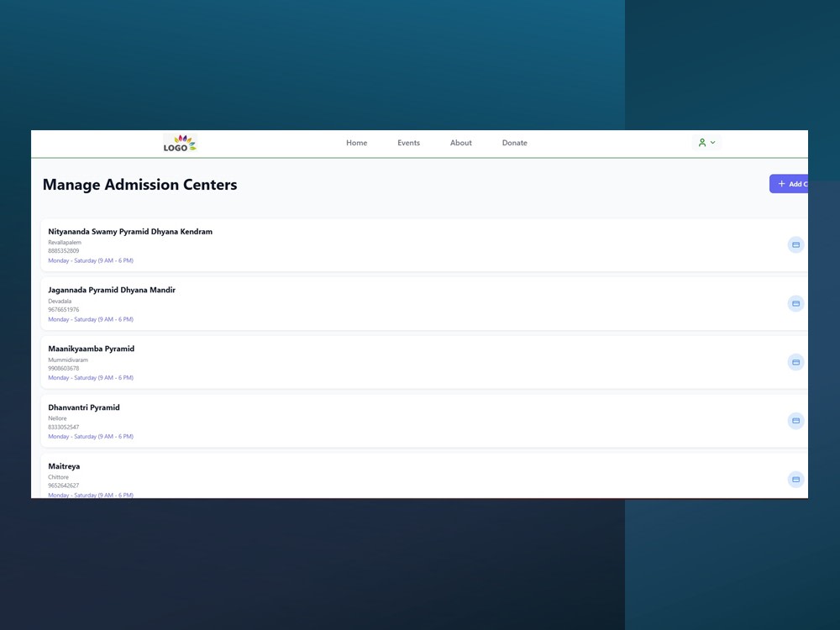Click timing text under Maanikyaamba Pyramid
This screenshot has height=630, width=840.
(x=91, y=378)
